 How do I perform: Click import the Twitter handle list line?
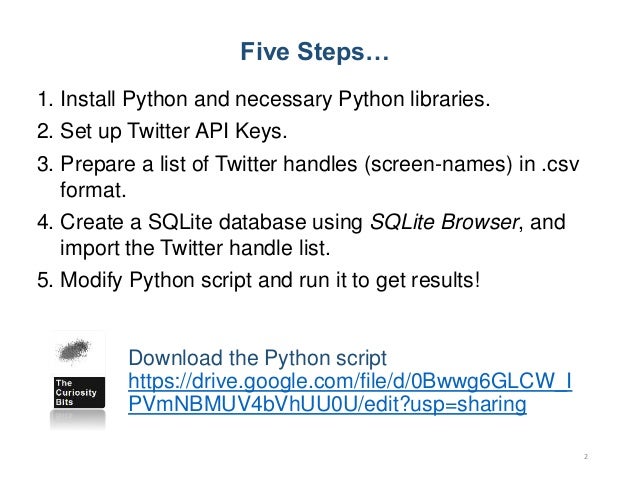coord(195,248)
